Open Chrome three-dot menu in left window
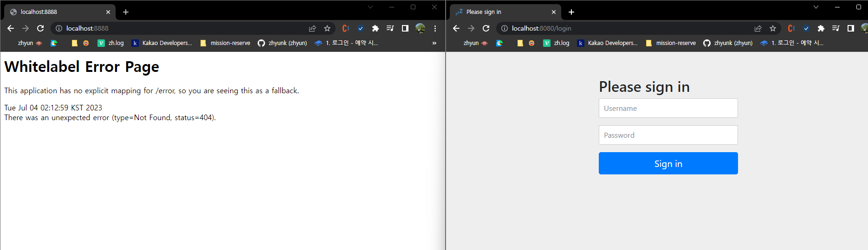Viewport: 868px width, 250px height. pos(435,28)
